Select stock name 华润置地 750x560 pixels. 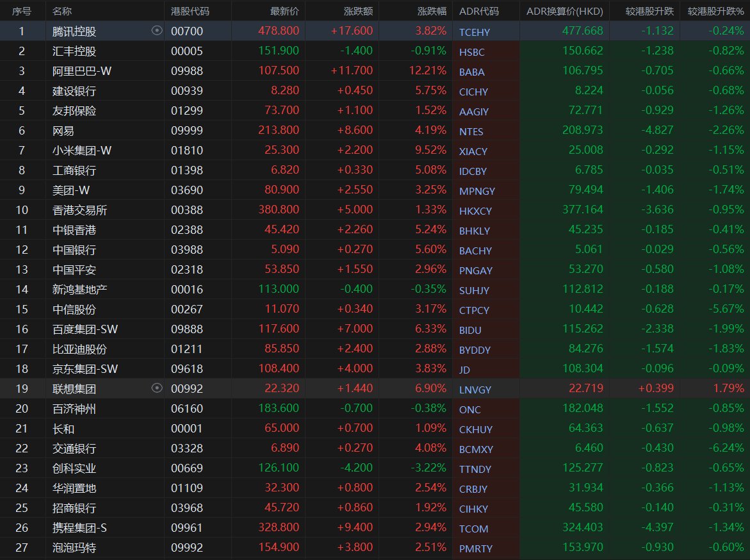[74, 488]
